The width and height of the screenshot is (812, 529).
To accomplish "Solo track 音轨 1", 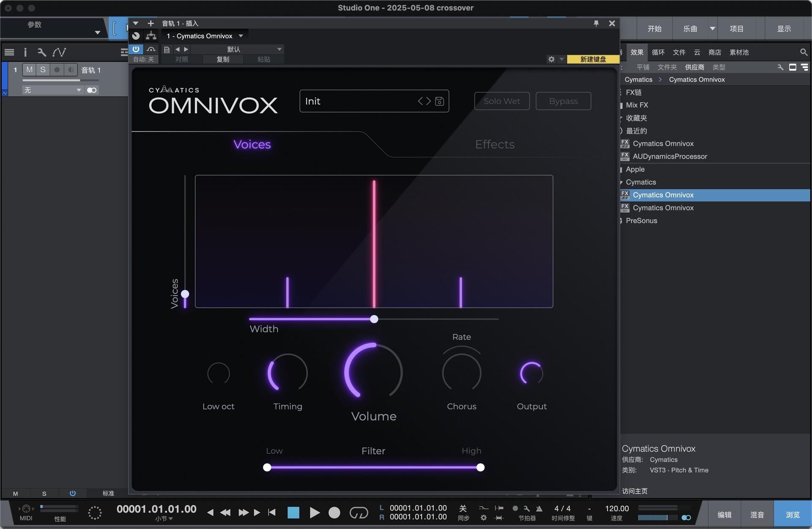I will pos(43,70).
